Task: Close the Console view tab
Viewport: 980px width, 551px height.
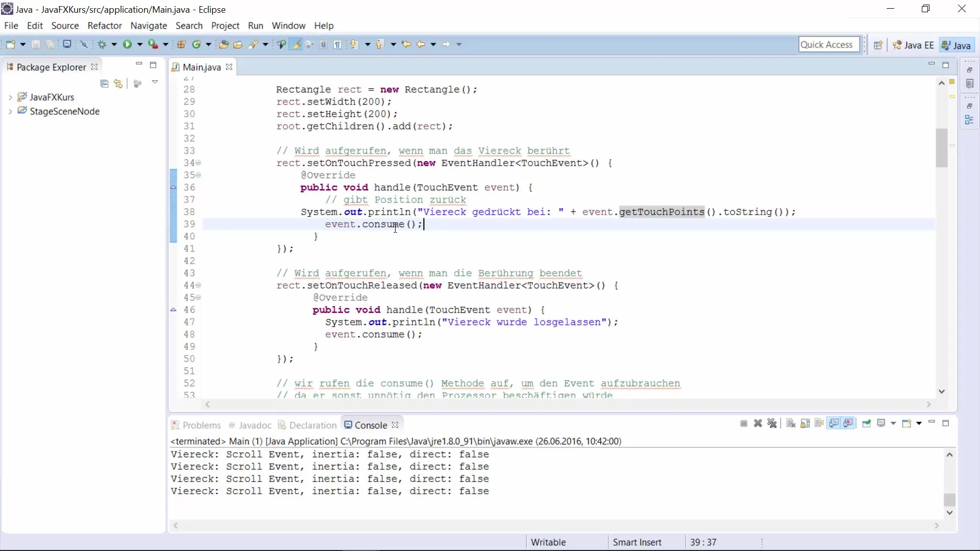Action: 395,424
